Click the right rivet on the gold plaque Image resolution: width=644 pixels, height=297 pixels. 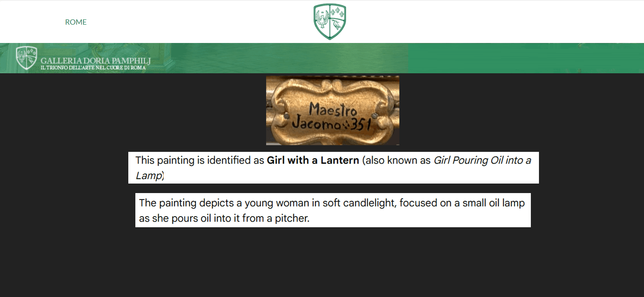coord(375,116)
